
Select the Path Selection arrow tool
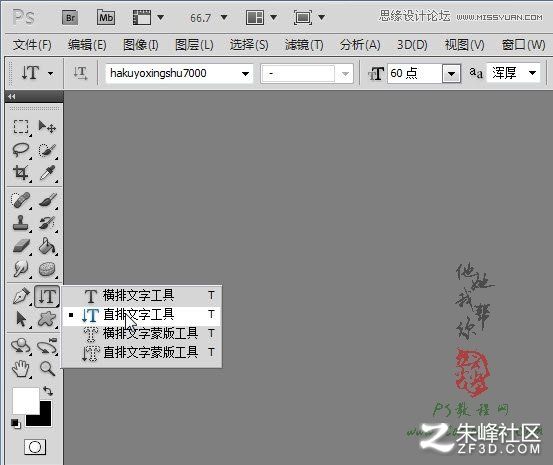(21, 319)
